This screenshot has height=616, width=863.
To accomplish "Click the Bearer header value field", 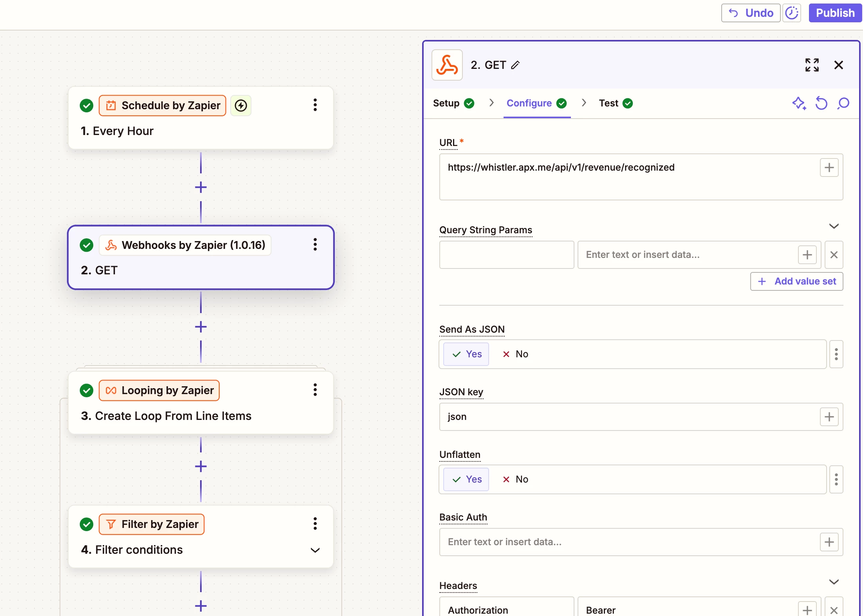I will [x=687, y=607].
